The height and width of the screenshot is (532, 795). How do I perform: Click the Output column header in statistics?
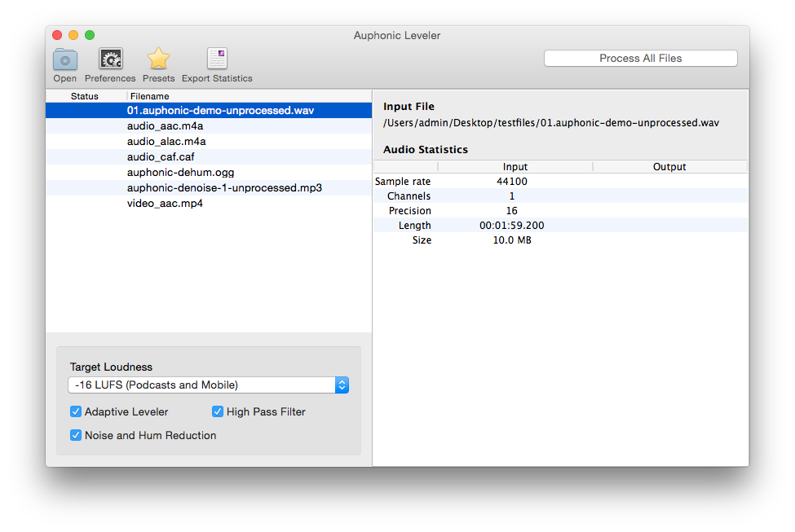point(669,167)
